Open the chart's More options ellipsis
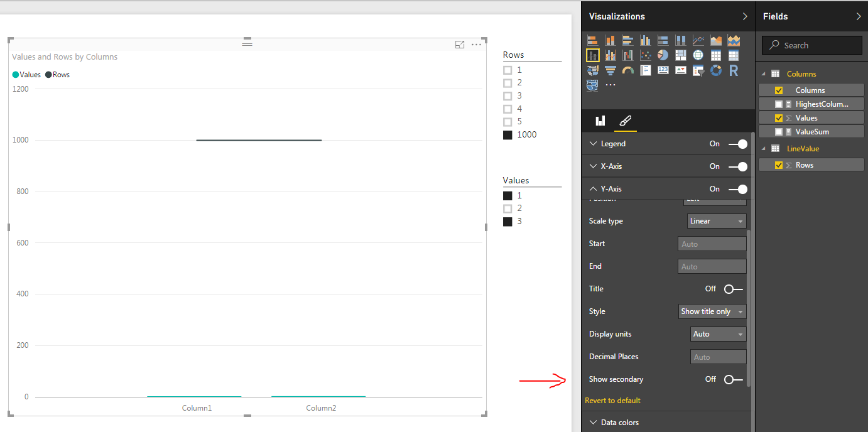The image size is (868, 432). [x=476, y=45]
